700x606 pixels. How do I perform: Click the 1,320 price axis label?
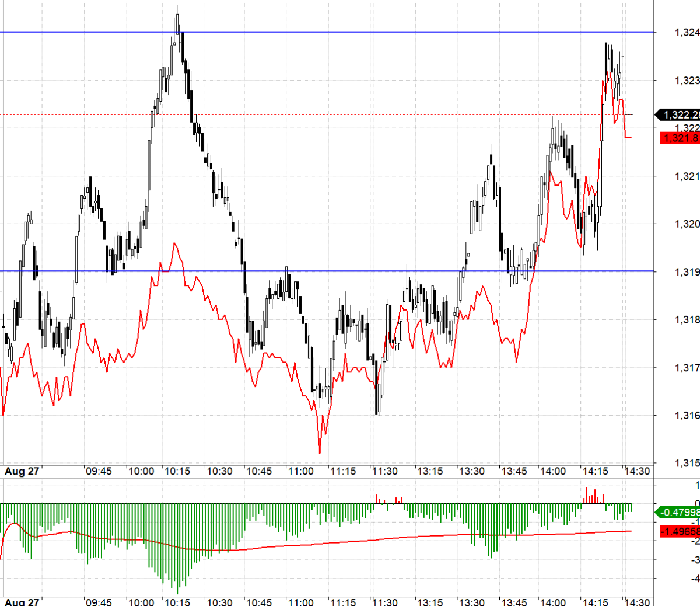(x=687, y=224)
